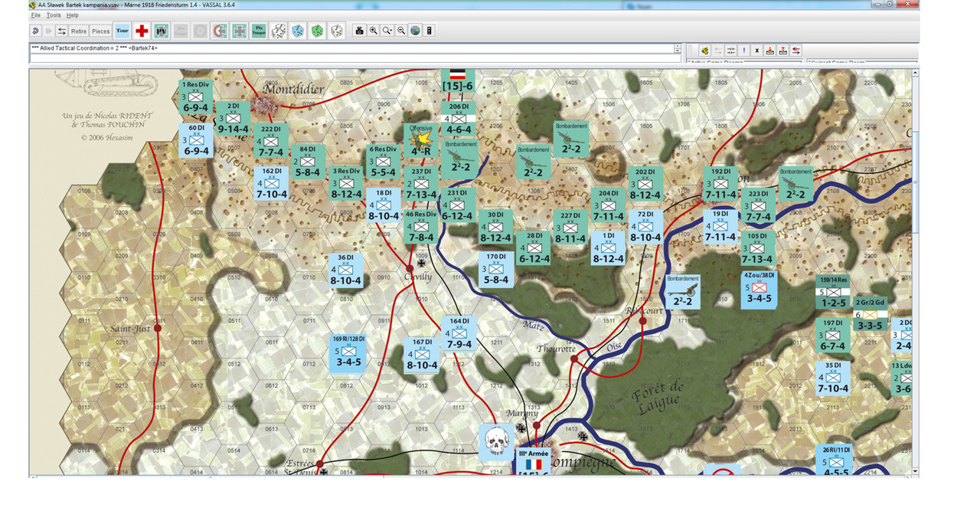Roll the green die
The width and height of the screenshot is (980, 531).
pos(317,31)
